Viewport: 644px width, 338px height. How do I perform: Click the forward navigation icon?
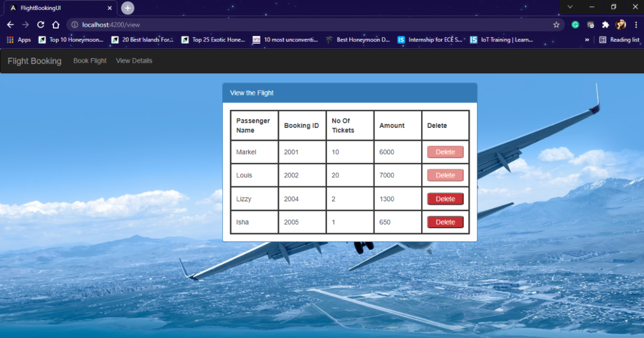point(25,25)
